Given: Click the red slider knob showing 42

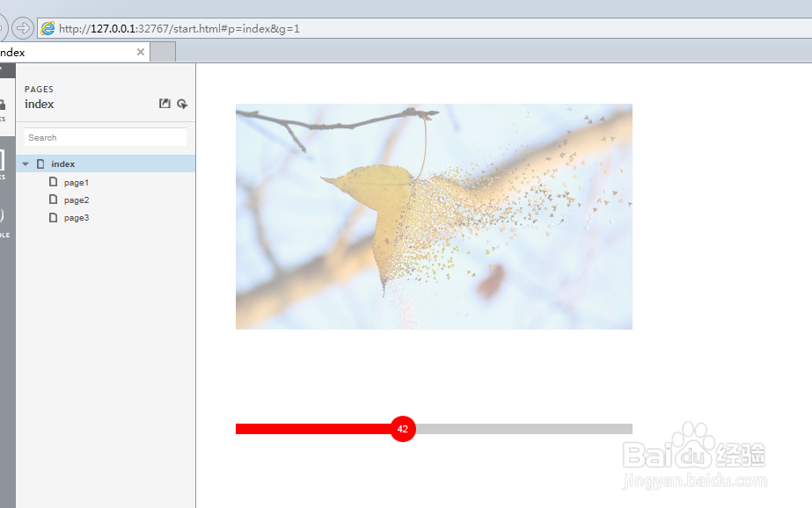Looking at the screenshot, I should point(403,429).
